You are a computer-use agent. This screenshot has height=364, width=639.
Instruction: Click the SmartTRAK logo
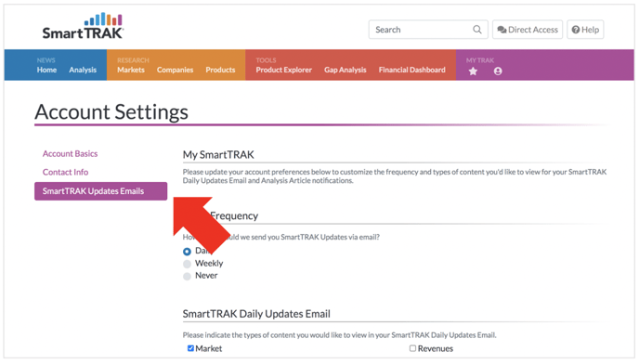tap(83, 26)
